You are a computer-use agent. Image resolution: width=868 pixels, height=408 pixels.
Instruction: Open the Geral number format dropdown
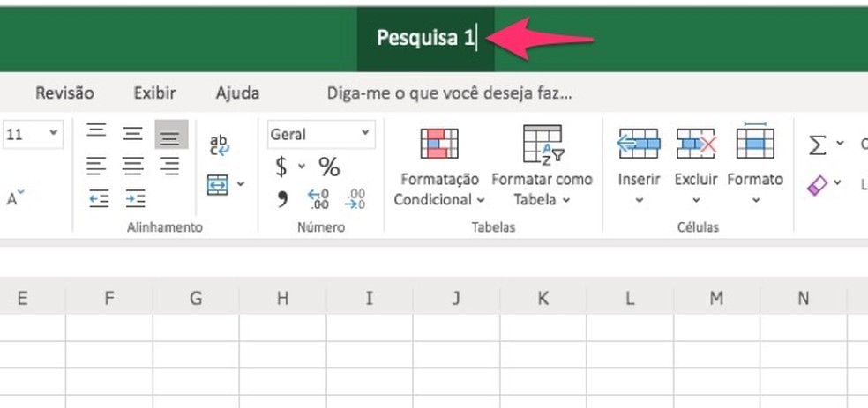coord(320,134)
